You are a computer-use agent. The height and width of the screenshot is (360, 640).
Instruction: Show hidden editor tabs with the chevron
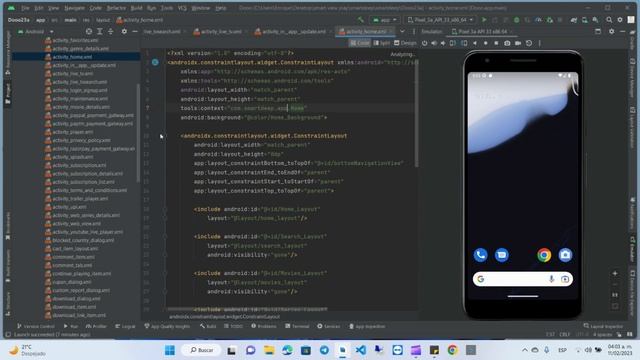[x=402, y=31]
